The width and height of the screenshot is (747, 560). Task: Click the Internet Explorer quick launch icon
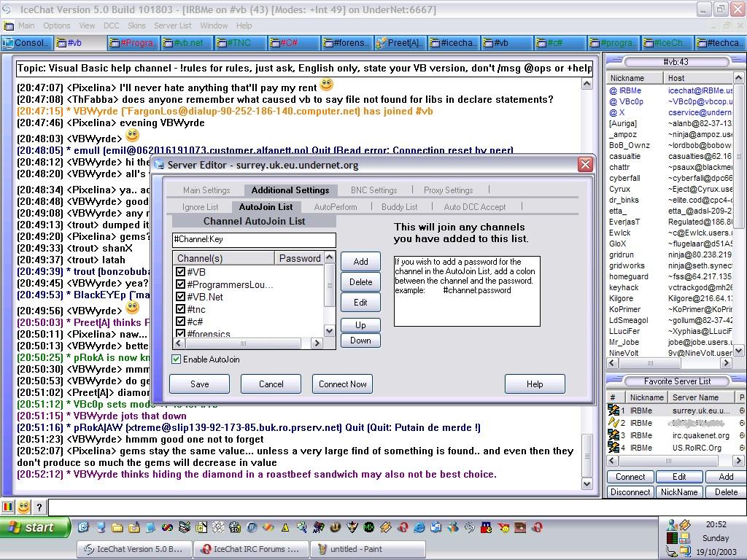tap(419, 527)
